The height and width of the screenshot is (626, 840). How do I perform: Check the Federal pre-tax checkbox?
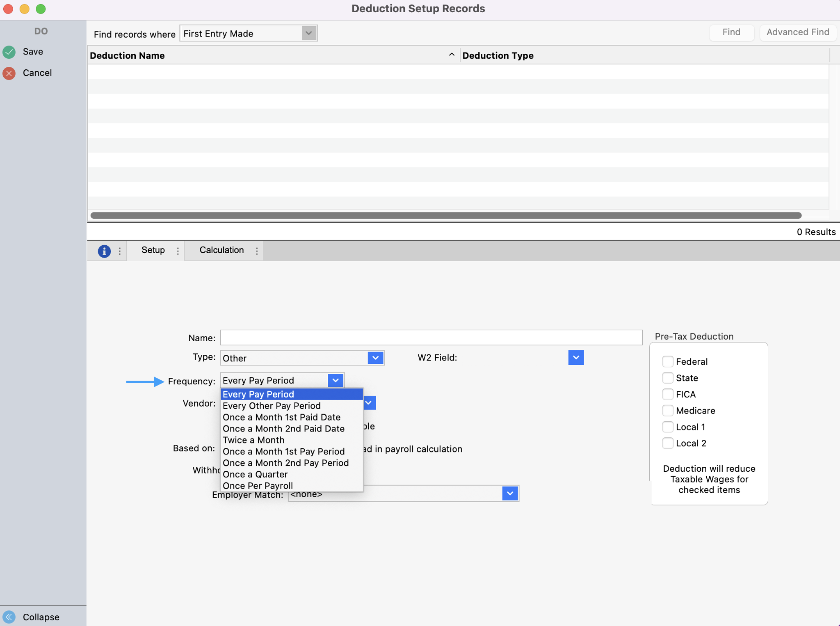pyautogui.click(x=668, y=361)
